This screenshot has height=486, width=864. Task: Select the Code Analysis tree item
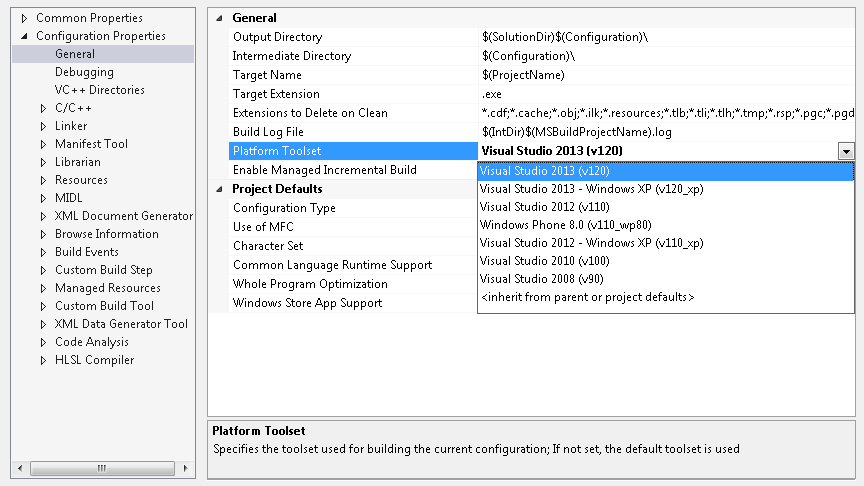click(91, 342)
